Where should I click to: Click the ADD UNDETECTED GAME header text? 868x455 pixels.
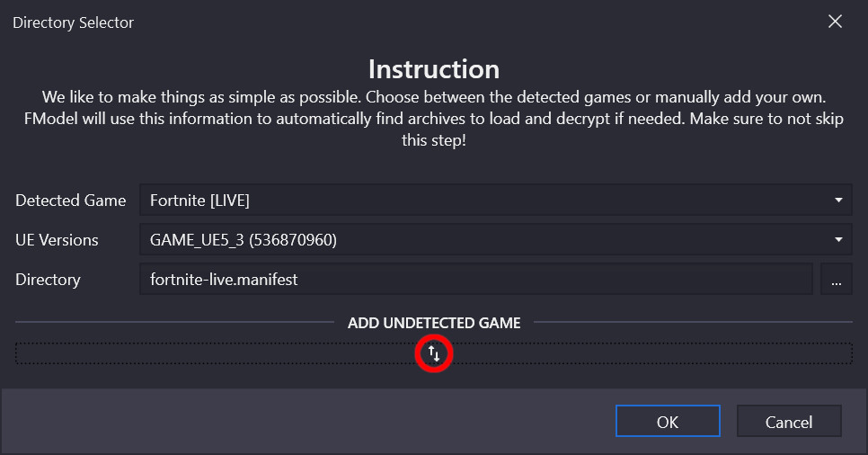[434, 323]
